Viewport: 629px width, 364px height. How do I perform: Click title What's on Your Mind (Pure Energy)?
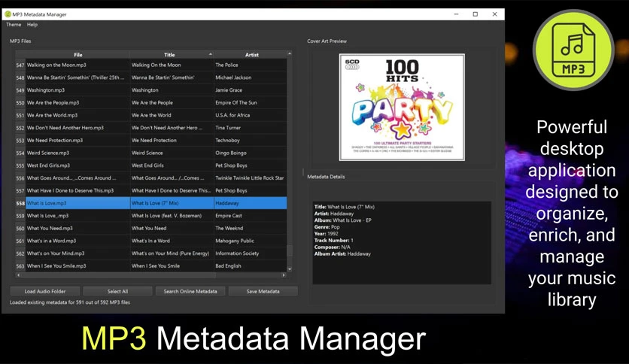tap(170, 253)
